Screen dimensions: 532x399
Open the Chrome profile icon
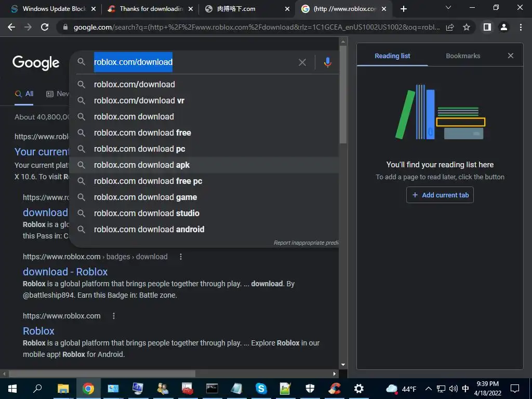point(504,27)
